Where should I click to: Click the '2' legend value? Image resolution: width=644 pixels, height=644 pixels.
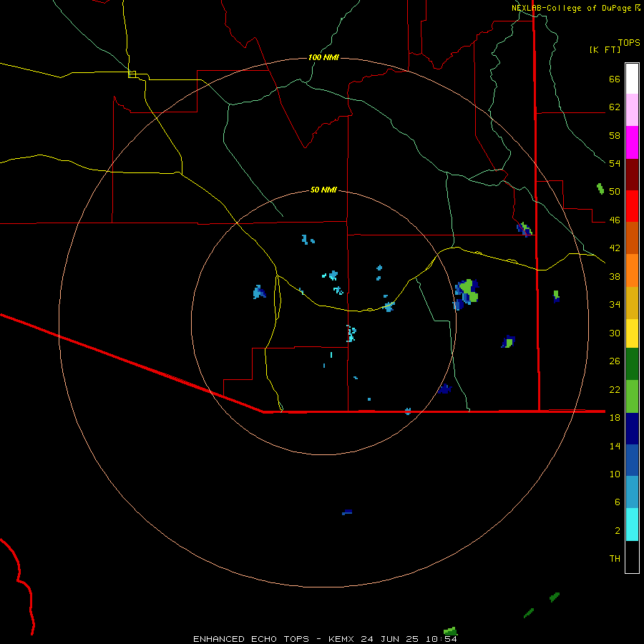click(x=618, y=531)
